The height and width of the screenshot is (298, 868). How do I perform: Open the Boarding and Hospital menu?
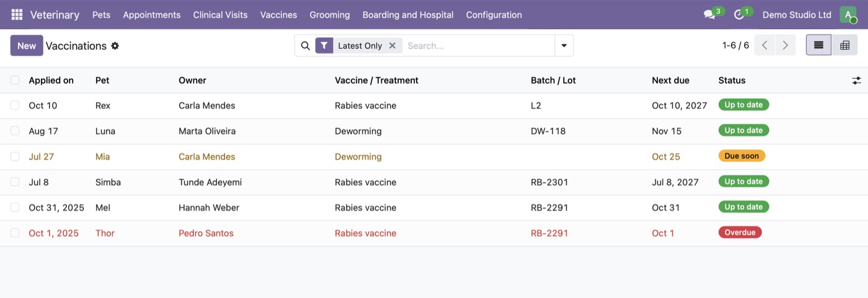408,14
